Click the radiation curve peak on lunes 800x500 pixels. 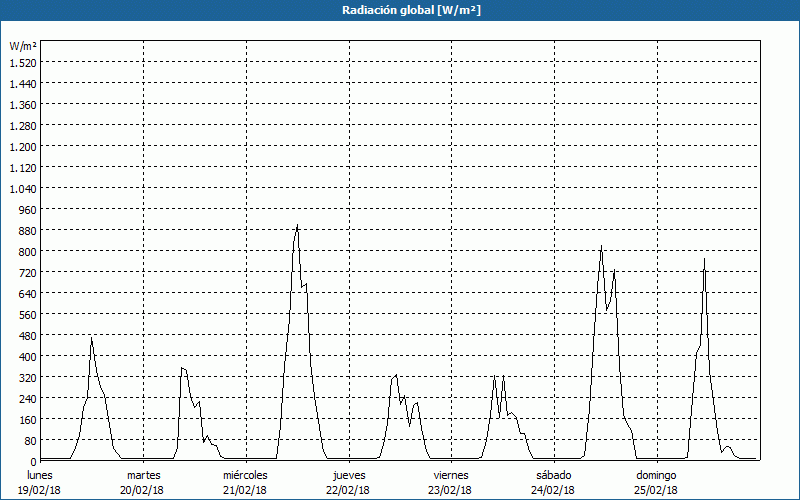[x=91, y=338]
